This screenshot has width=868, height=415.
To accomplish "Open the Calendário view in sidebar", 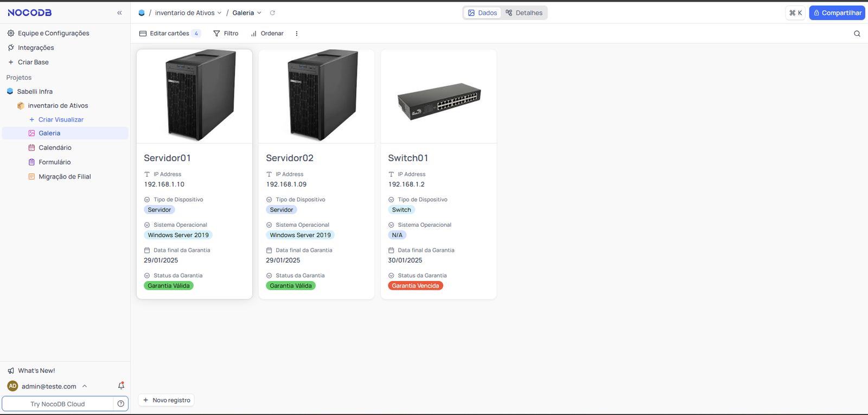I will [55, 148].
